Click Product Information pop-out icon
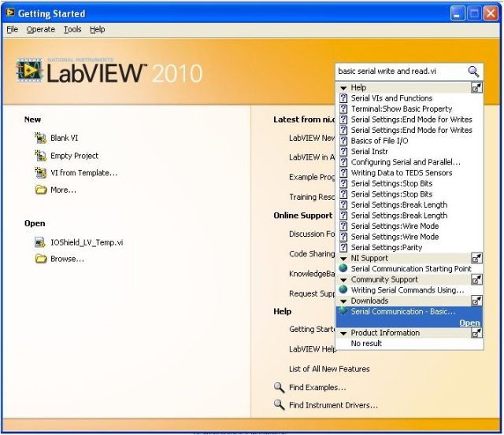504x435 pixels. 476,333
